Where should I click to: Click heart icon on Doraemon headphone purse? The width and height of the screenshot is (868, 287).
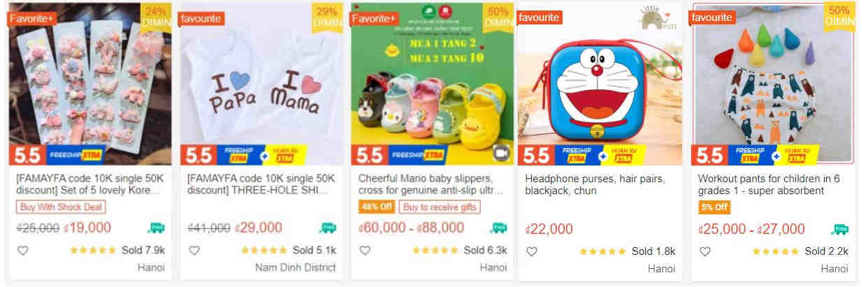coord(532,251)
